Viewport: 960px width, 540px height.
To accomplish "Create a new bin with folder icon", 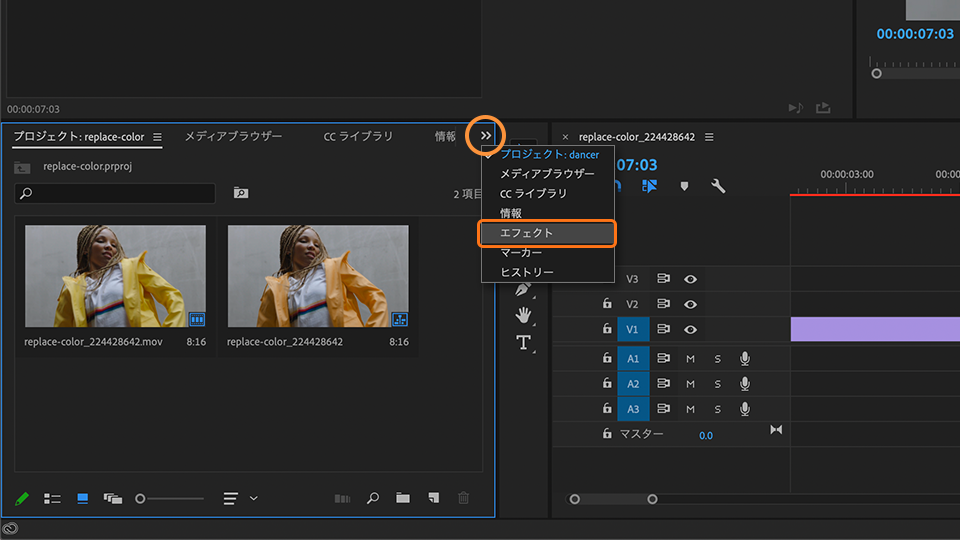I will point(402,498).
